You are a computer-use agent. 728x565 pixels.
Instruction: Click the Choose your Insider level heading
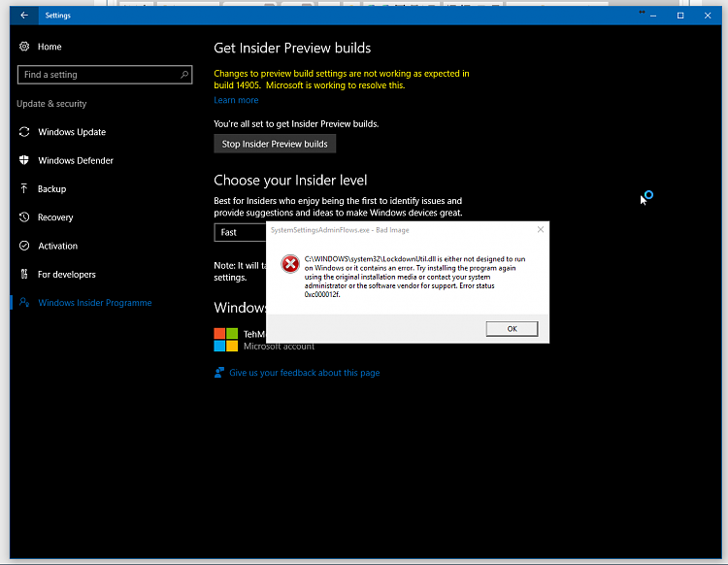click(290, 181)
